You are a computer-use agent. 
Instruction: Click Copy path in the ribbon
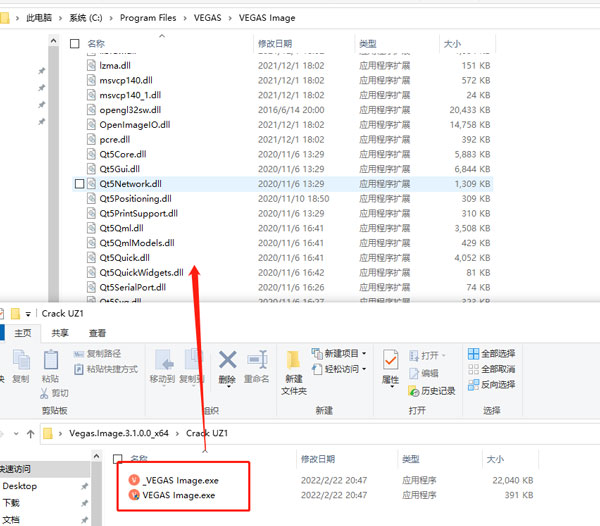click(x=97, y=354)
